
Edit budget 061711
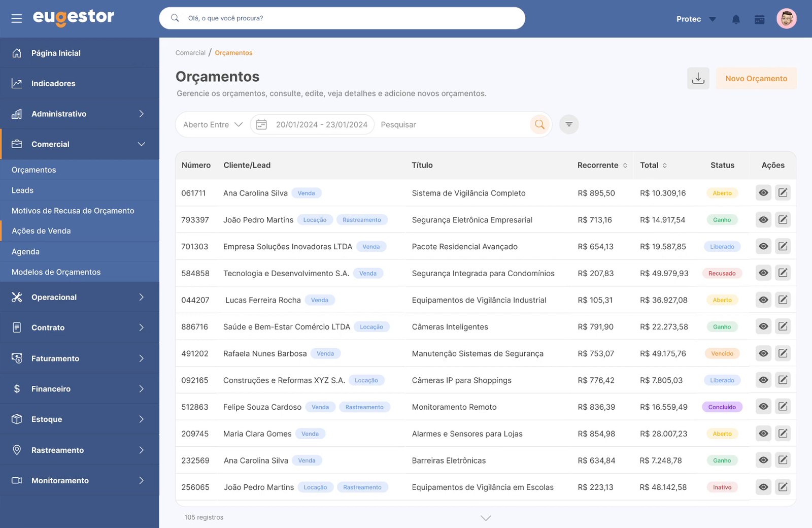coord(783,193)
